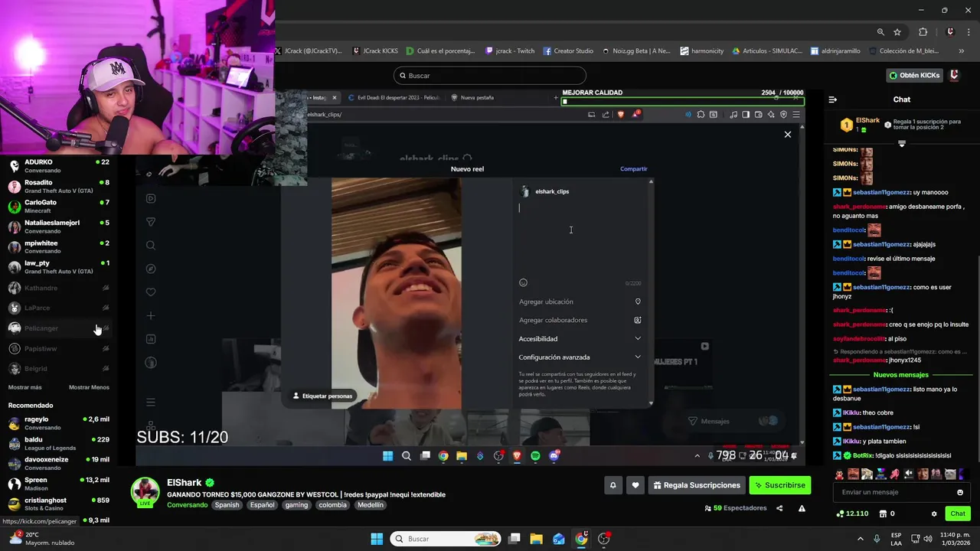This screenshot has width=980, height=551.
Task: Expand top gifters dropdown in chat
Action: pyautogui.click(x=901, y=144)
